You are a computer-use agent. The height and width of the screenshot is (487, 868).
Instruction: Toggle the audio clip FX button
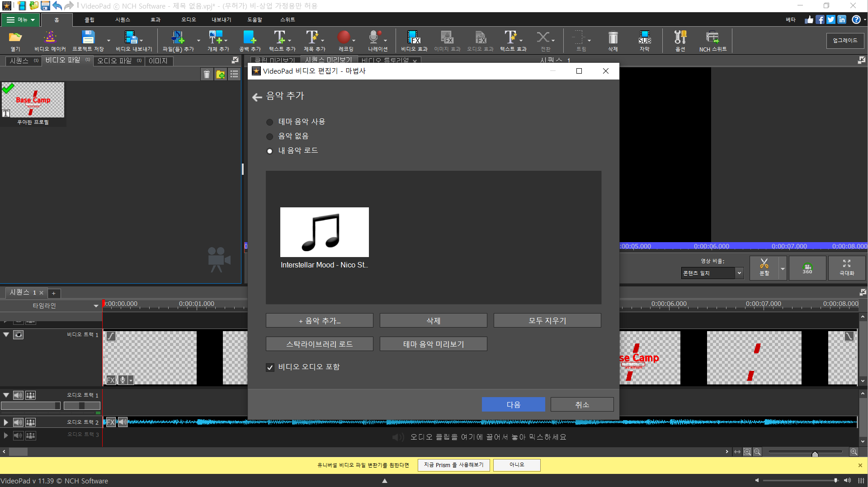[x=111, y=422]
